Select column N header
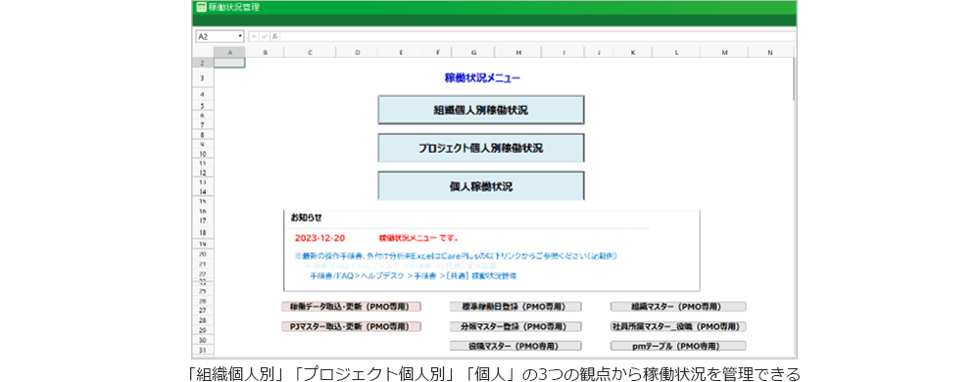This screenshot has height=382, width=980. [770, 53]
